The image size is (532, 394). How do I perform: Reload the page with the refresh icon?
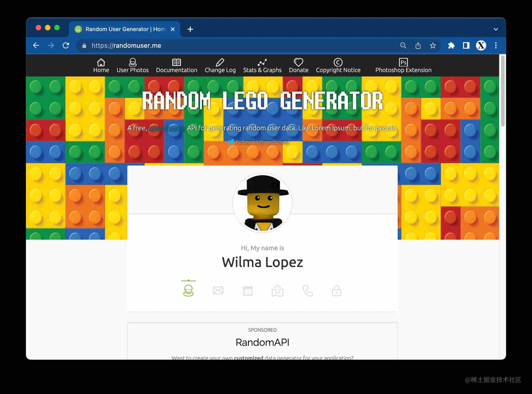pos(66,45)
